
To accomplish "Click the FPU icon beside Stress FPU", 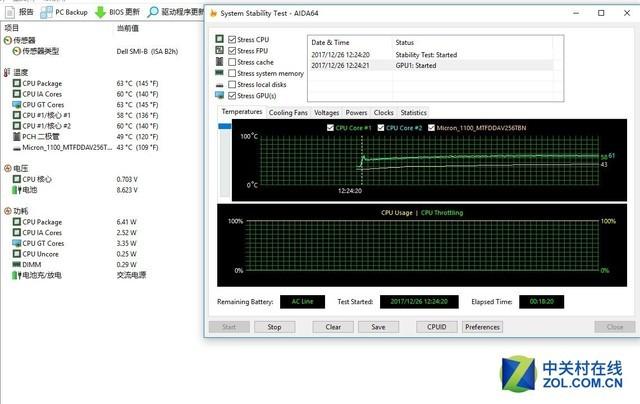I will (220, 50).
